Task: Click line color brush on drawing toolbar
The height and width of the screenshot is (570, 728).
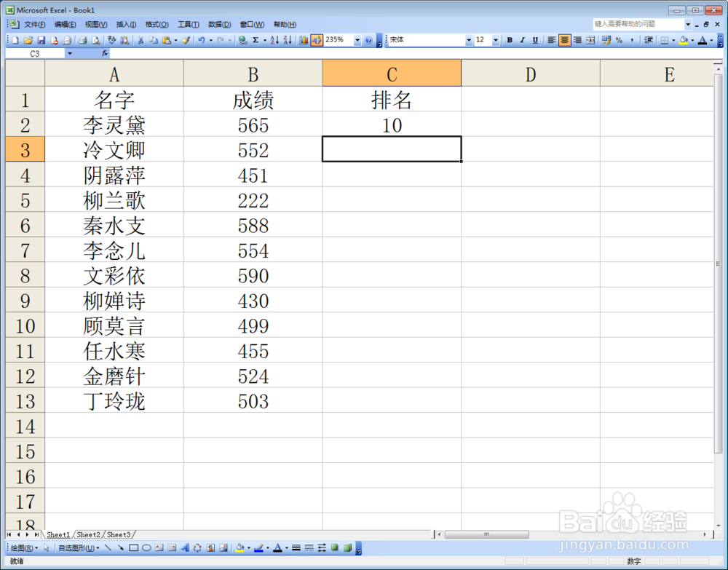Action: (258, 547)
